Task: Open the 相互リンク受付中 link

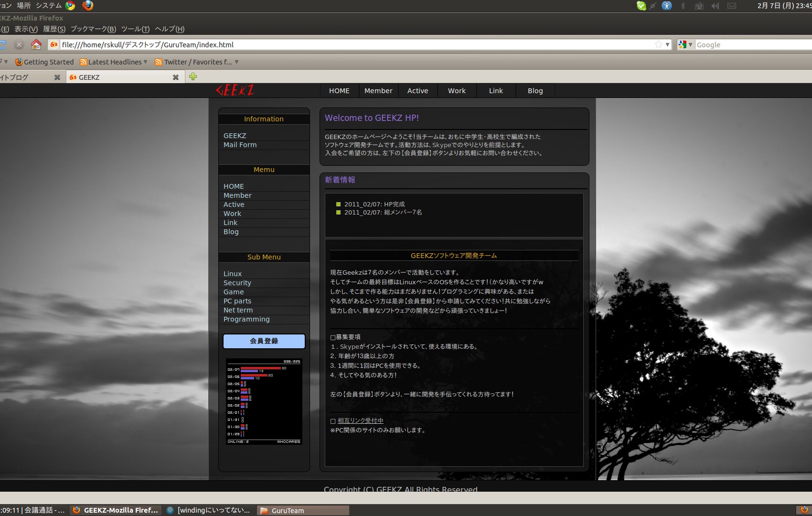Action: click(x=361, y=421)
